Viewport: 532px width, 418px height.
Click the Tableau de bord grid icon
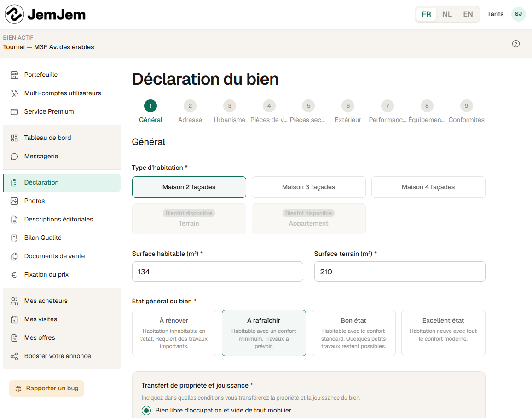pyautogui.click(x=14, y=138)
